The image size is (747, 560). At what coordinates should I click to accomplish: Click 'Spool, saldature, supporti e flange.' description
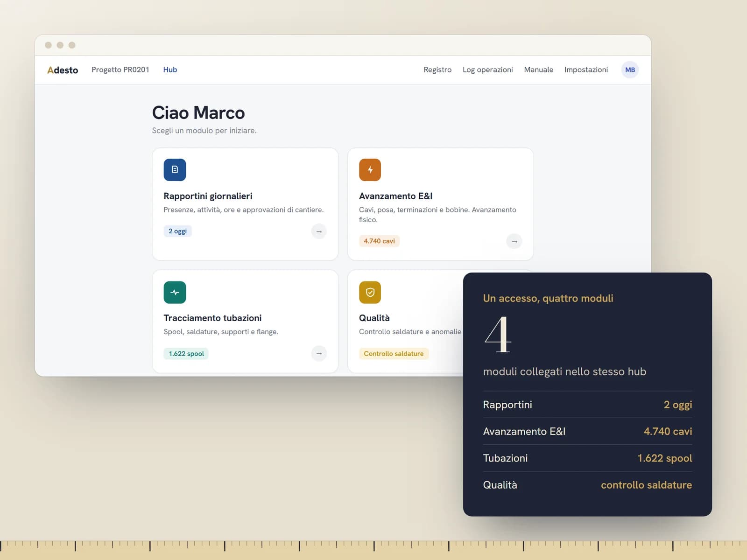[221, 332]
